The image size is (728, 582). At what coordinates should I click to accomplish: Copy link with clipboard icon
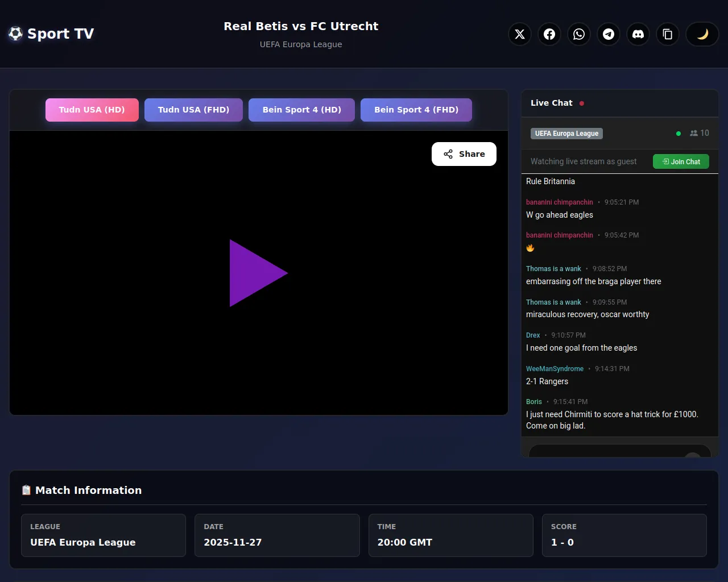pos(668,34)
